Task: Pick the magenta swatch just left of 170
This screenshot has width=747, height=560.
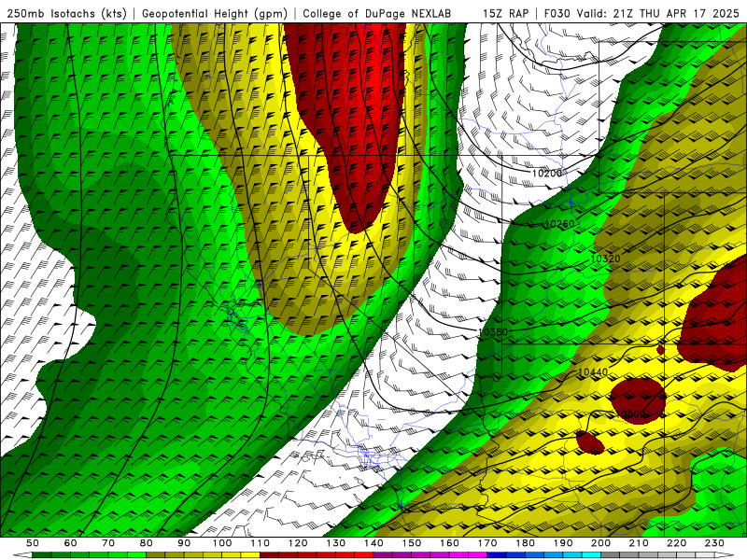Action: click(x=478, y=555)
